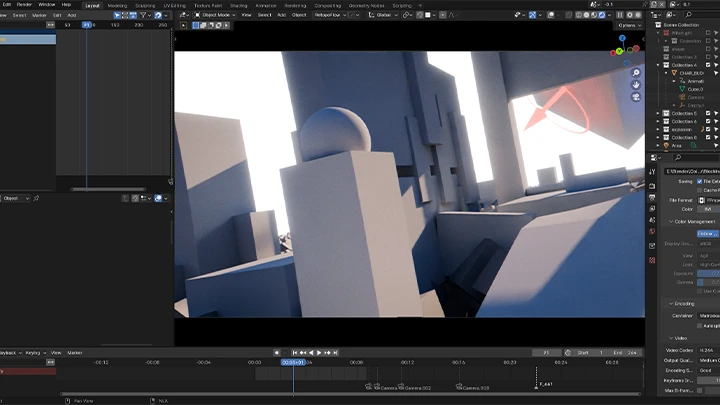The height and width of the screenshot is (405, 720).
Task: Click the navigation gizmo Z axis
Action: coord(622,38)
